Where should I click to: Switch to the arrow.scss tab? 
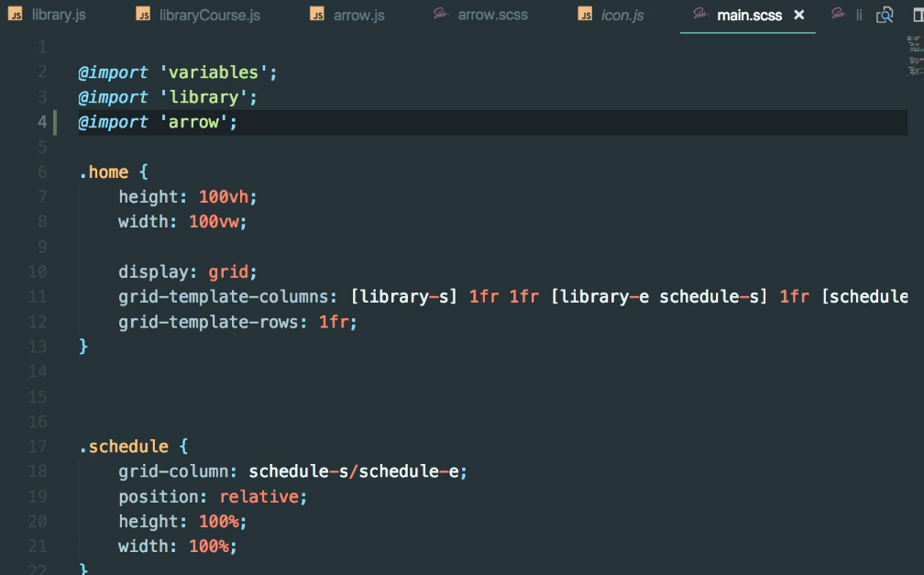tap(491, 15)
